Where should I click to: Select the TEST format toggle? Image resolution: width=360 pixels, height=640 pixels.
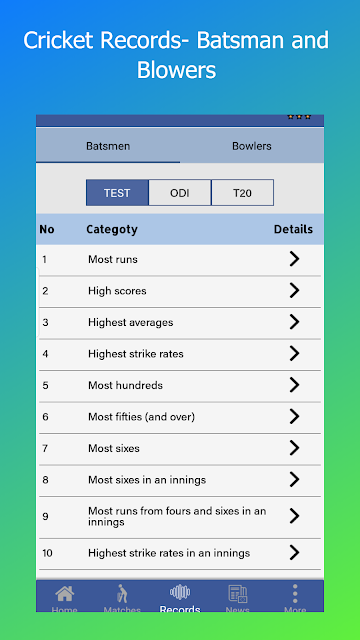coord(117,193)
